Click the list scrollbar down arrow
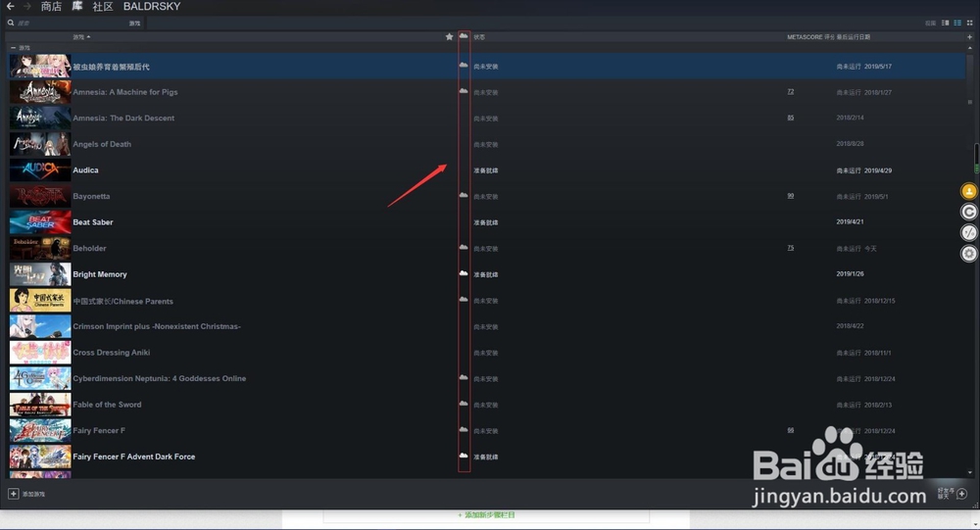Viewport: 980px width, 530px height. pyautogui.click(x=970, y=473)
